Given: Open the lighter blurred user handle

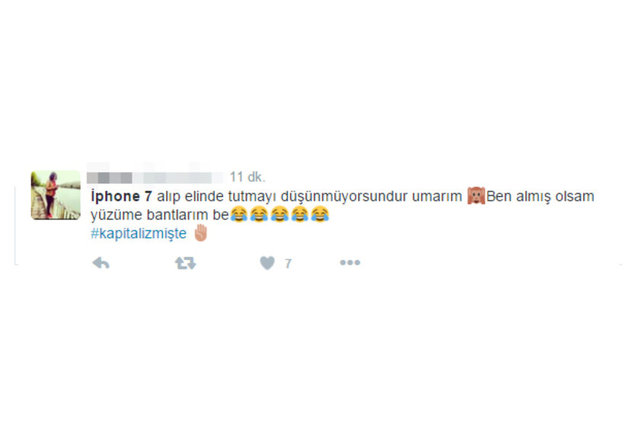Looking at the screenshot, I should click(x=178, y=178).
